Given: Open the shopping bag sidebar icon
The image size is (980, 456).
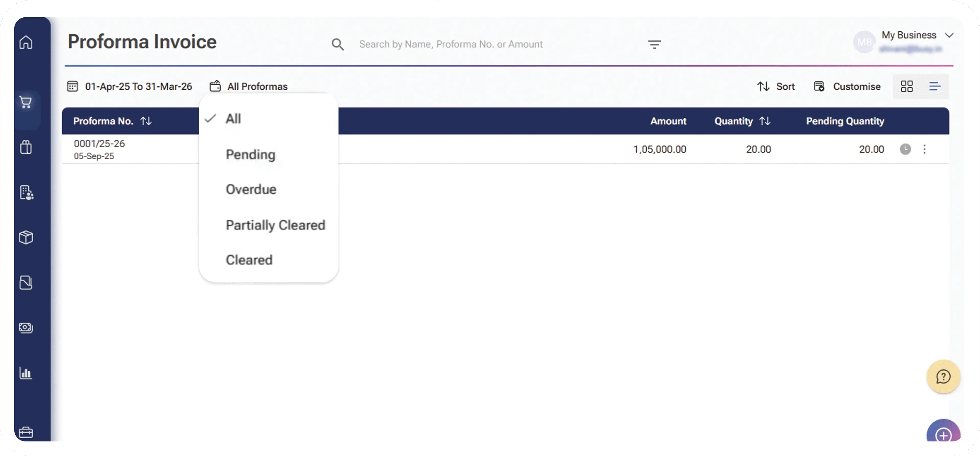Looking at the screenshot, I should [26, 147].
